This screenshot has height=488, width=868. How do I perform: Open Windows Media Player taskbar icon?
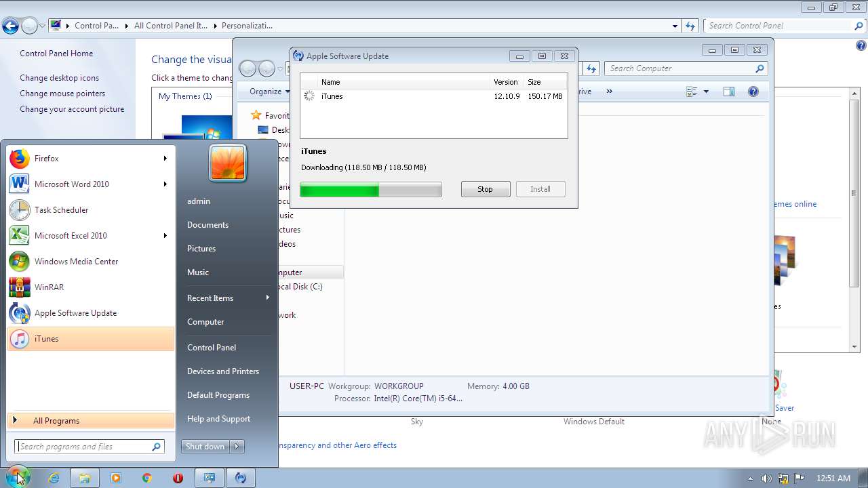coord(116,478)
